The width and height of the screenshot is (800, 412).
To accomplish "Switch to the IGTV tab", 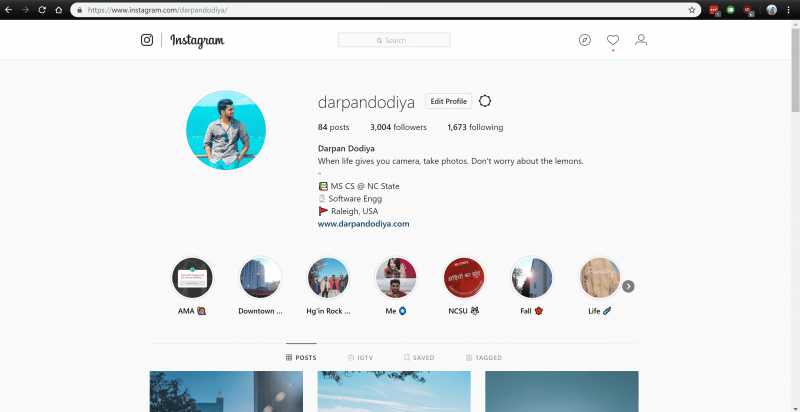I will tap(360, 357).
